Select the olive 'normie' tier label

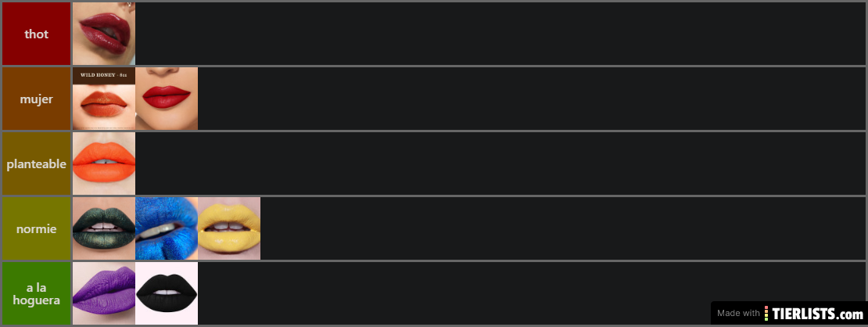[37, 228]
